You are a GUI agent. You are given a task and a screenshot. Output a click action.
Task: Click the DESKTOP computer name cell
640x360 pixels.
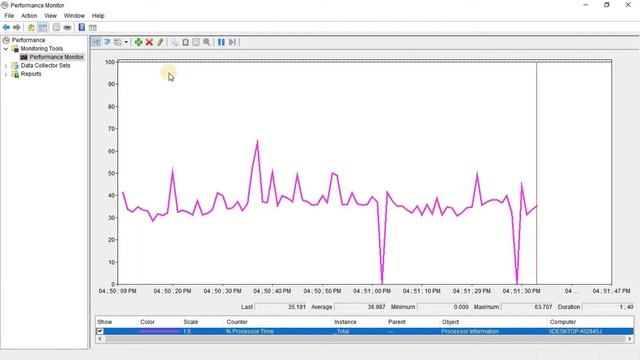click(576, 331)
